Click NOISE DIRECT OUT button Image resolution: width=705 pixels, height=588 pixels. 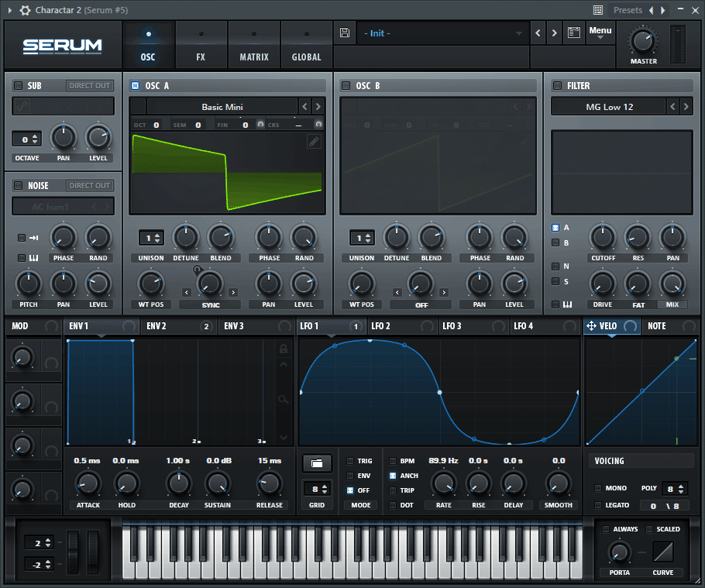pyautogui.click(x=89, y=185)
